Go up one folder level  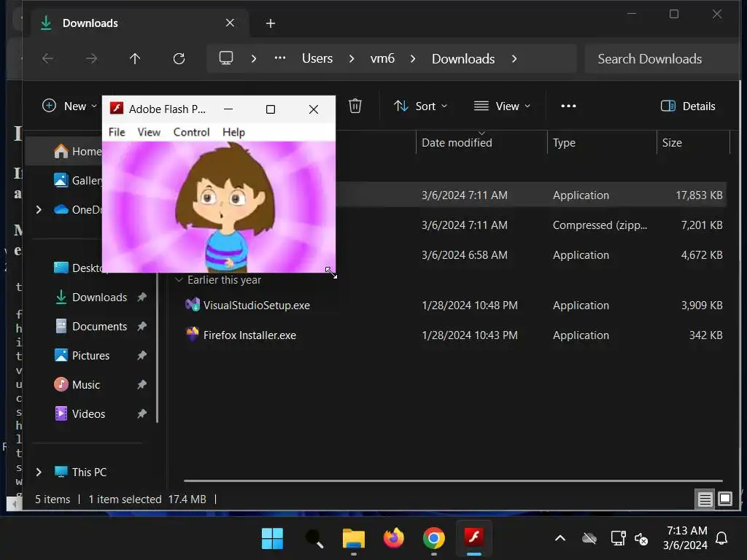coord(135,58)
